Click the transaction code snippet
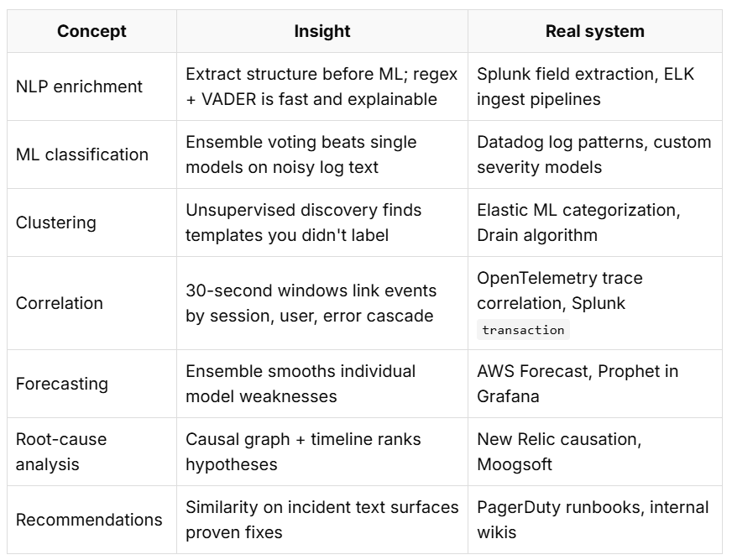The width and height of the screenshot is (732, 560). (x=523, y=330)
